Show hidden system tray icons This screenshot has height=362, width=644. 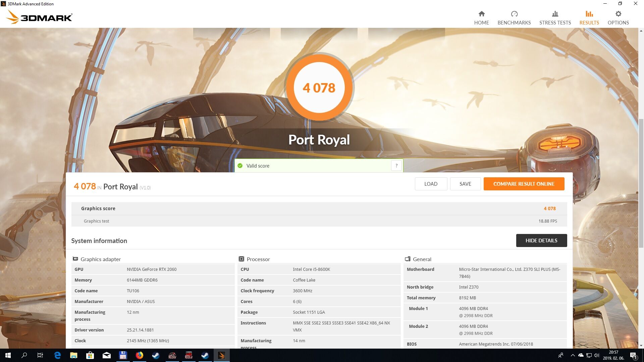(x=573, y=355)
